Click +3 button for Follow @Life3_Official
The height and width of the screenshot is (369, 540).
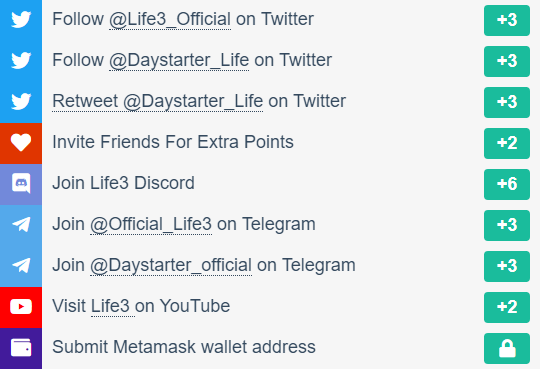pos(507,20)
